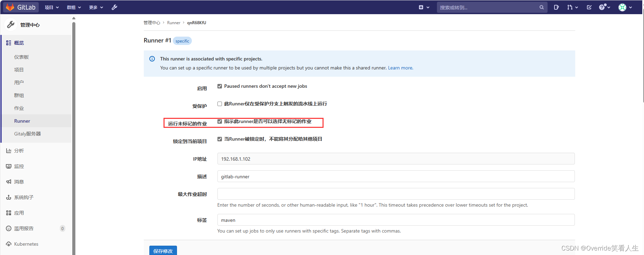
Task: Follow the Learn more link
Action: (x=400, y=68)
